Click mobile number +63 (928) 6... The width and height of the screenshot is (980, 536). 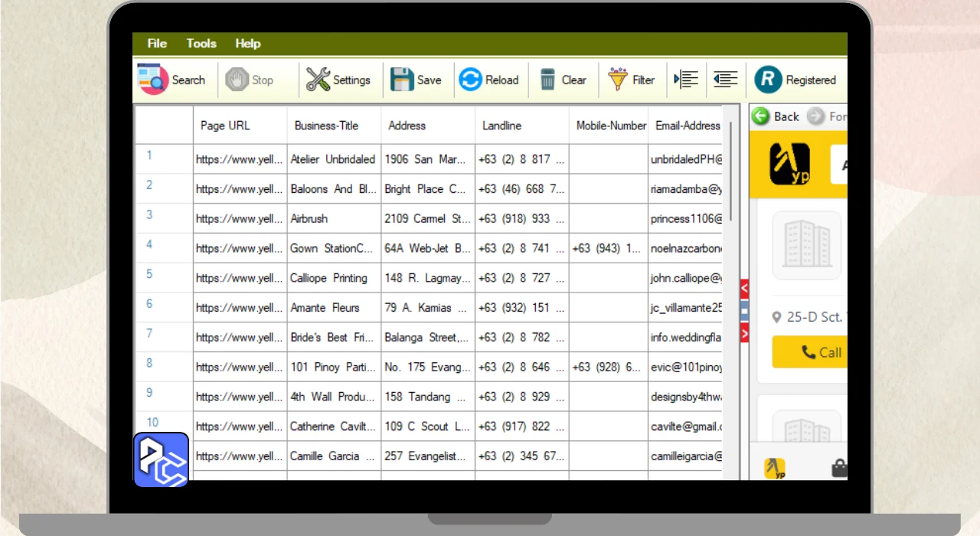pos(609,367)
